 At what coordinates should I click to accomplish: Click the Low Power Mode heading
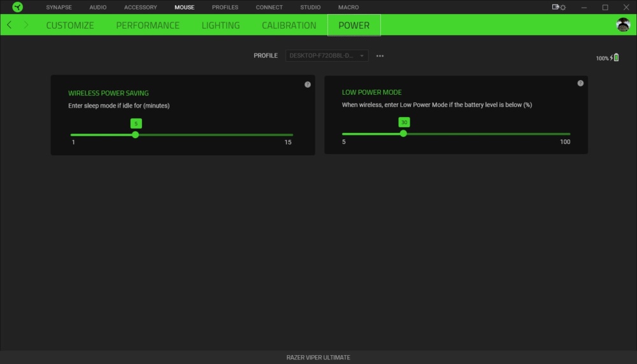372,92
